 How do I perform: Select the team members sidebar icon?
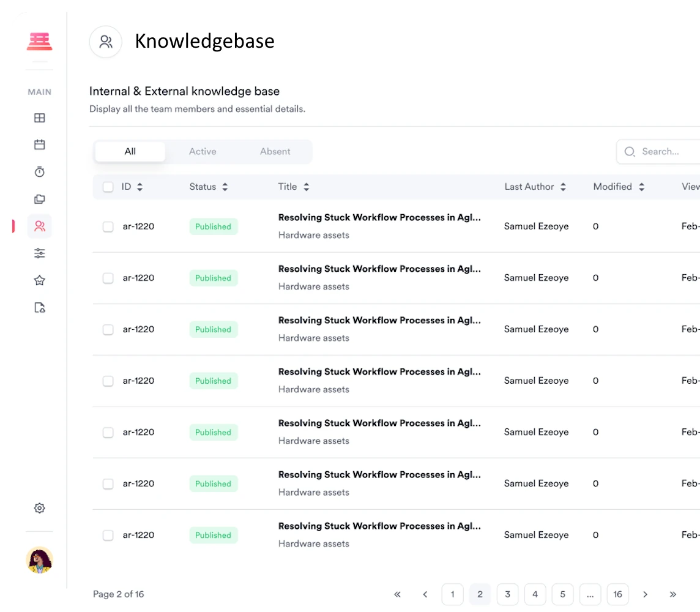click(x=40, y=226)
